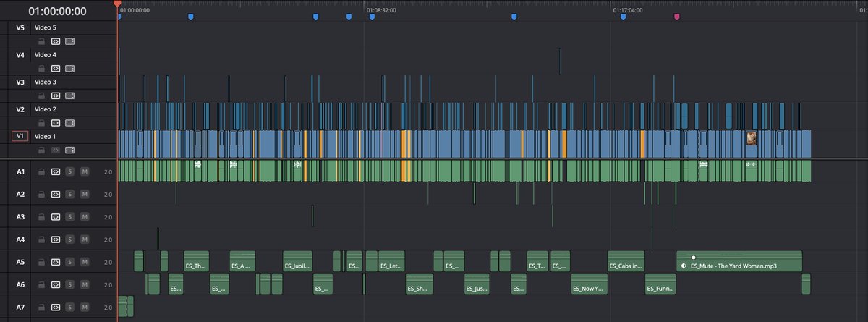
Task: Select the A7 track label
Action: pos(20,308)
